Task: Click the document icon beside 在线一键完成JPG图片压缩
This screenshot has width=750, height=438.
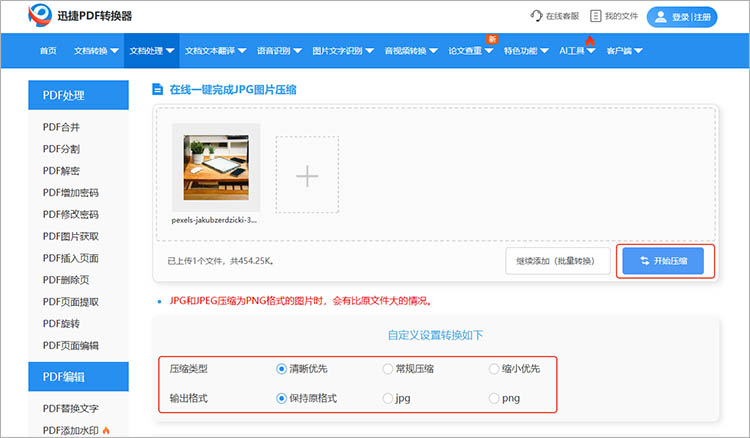Action: point(157,89)
